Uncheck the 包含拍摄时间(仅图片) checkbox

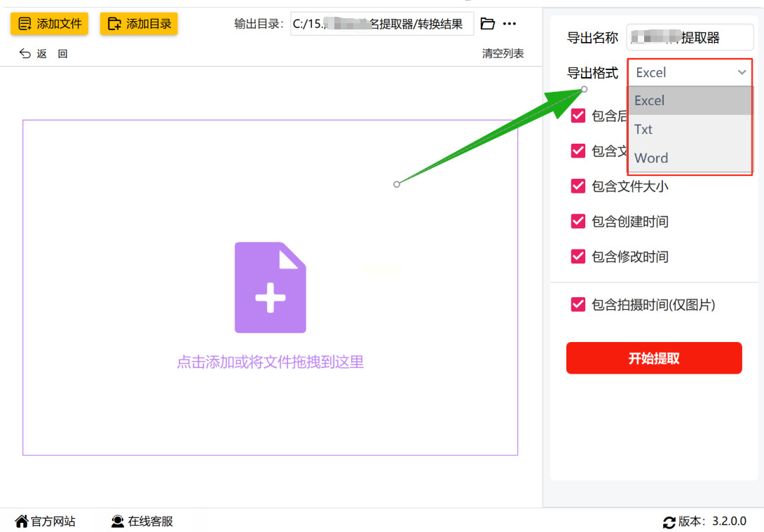[x=578, y=304]
